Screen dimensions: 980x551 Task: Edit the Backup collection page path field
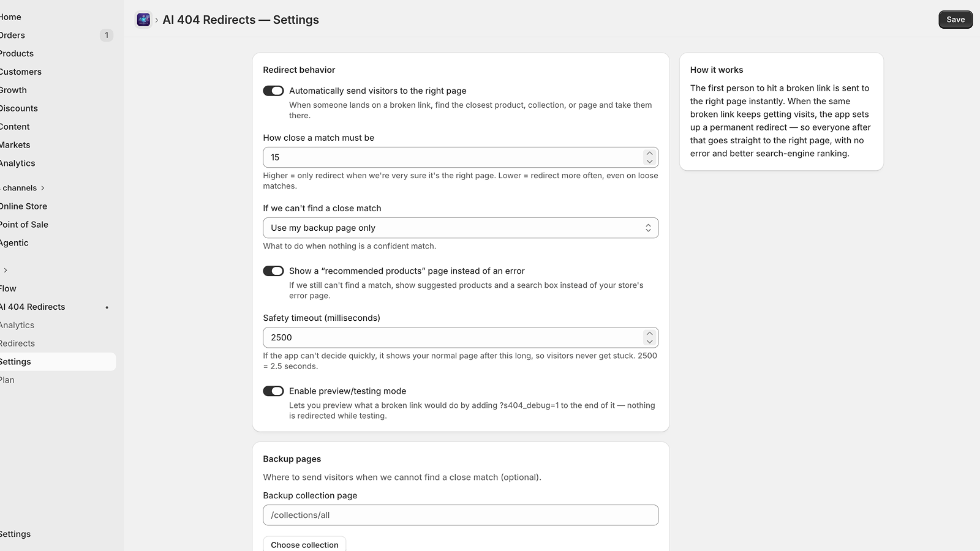point(461,515)
